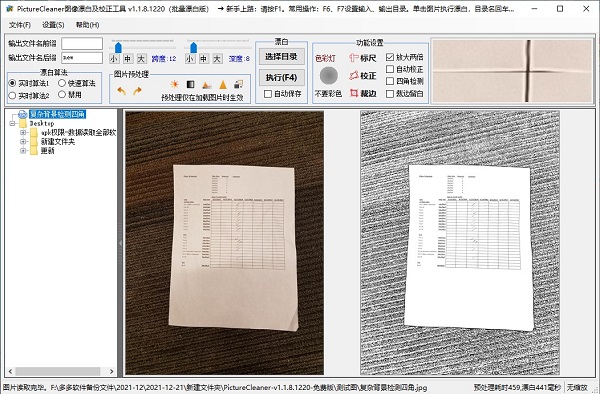Screen dimensions: 600x394
Task: Click the histogram levels preprocessing icon
Action: point(207,85)
